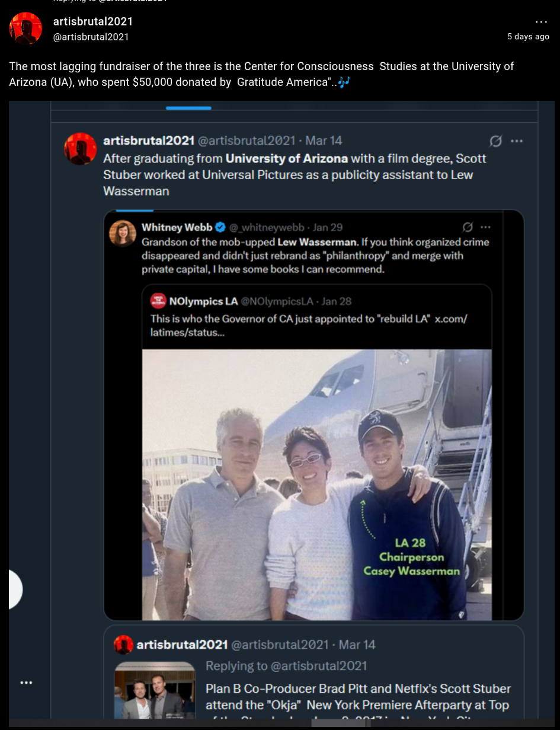Viewport: 560px width, 730px height.
Task: Click the NOlympics LA red avatar
Action: tap(158, 301)
